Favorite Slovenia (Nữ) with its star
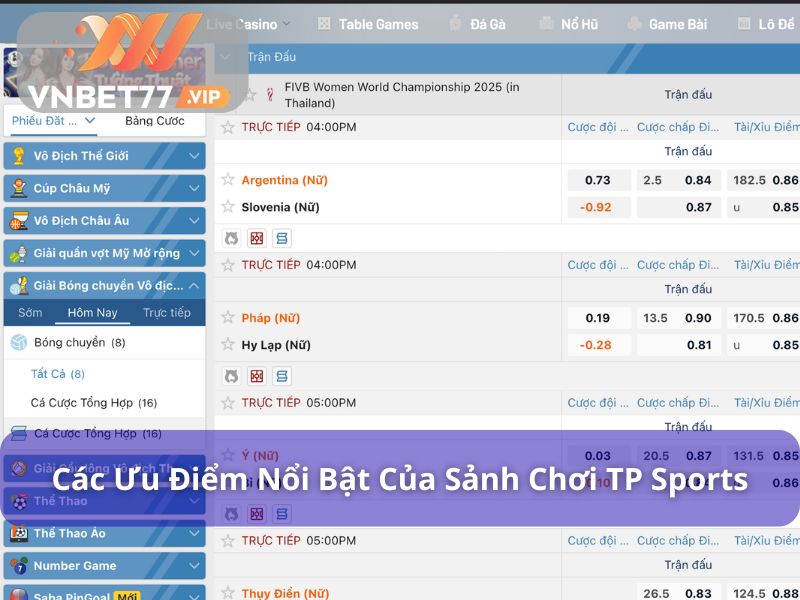Screen dimensions: 800x600 228,207
